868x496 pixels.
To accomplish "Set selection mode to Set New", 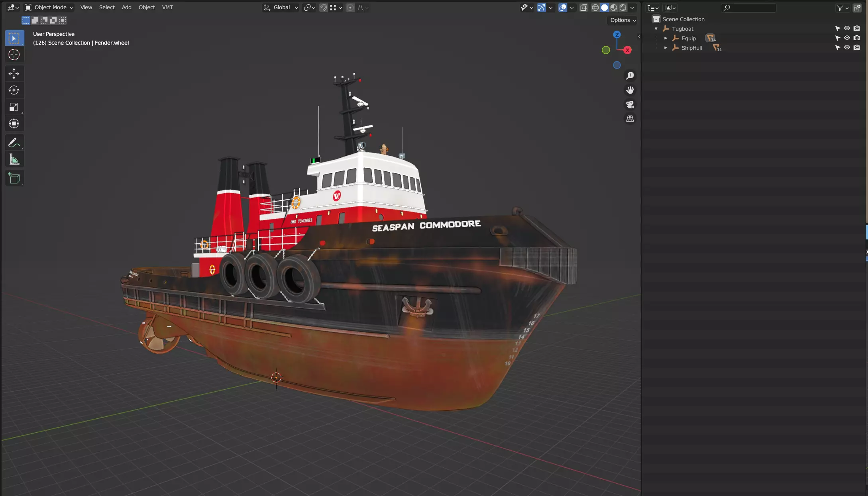I will 26,20.
